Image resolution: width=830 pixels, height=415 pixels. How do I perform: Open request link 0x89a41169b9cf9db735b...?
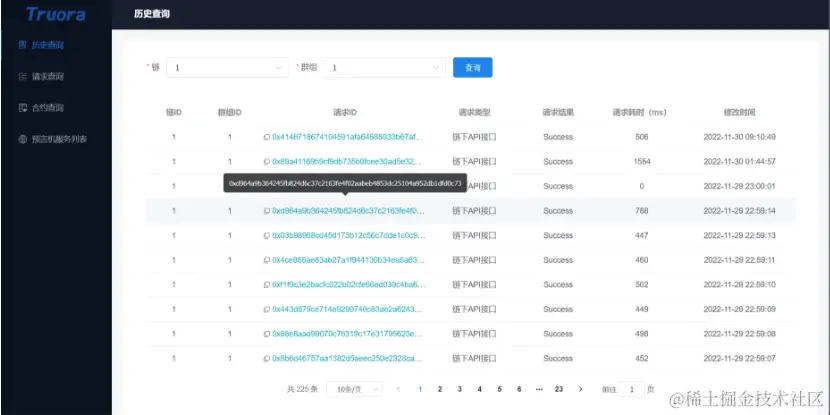(x=348, y=161)
